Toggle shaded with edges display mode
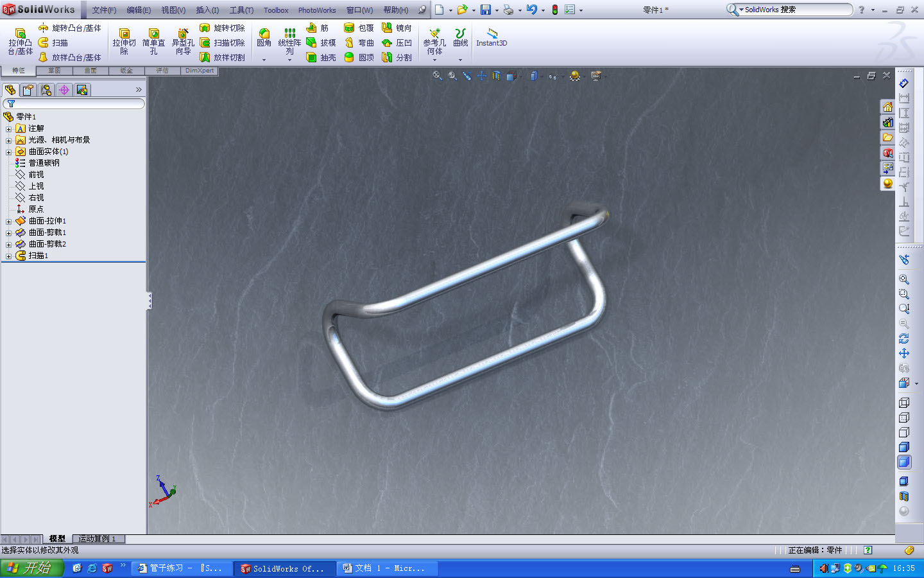 tap(904, 447)
